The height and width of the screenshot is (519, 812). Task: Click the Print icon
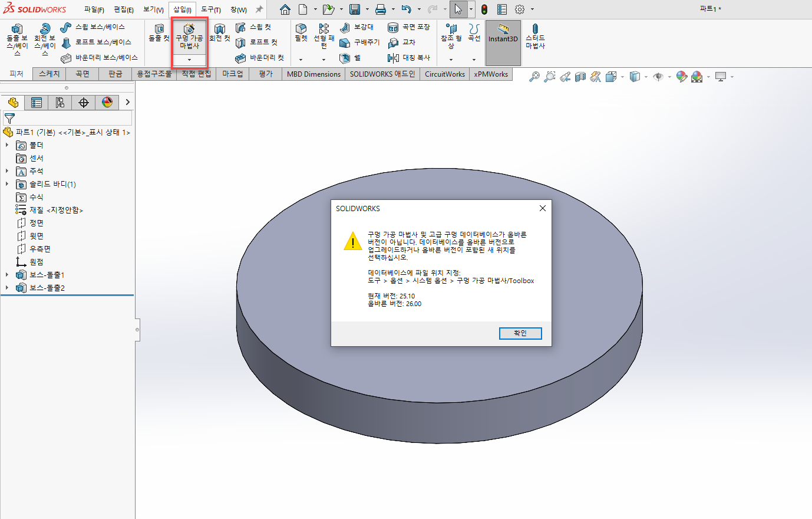[381, 9]
